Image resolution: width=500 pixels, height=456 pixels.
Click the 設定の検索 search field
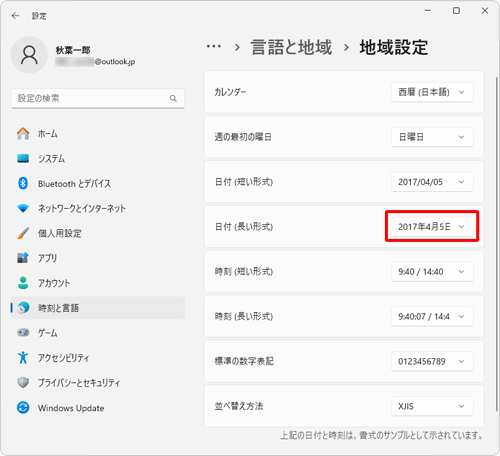pyautogui.click(x=98, y=98)
